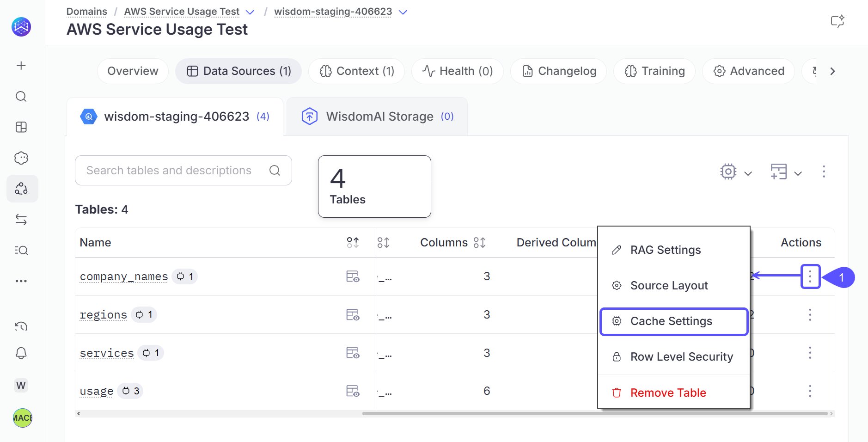Open the add-table dropdown above the table
The width and height of the screenshot is (868, 442).
click(x=786, y=172)
